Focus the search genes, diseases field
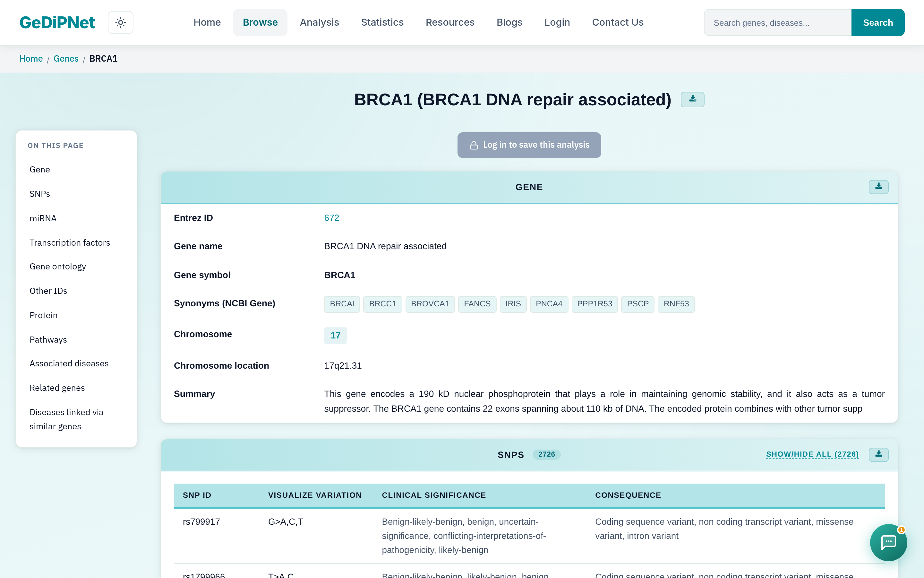This screenshot has width=924, height=578. pos(777,22)
